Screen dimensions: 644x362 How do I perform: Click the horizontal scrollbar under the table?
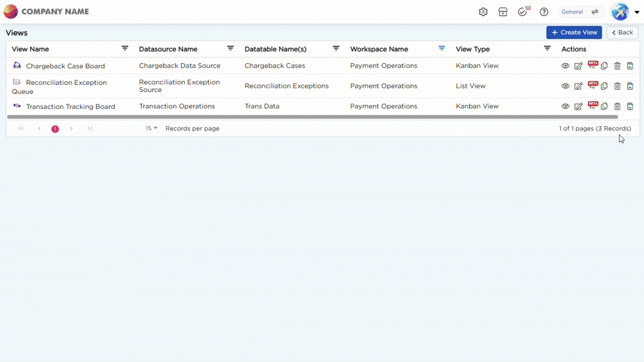[312, 117]
